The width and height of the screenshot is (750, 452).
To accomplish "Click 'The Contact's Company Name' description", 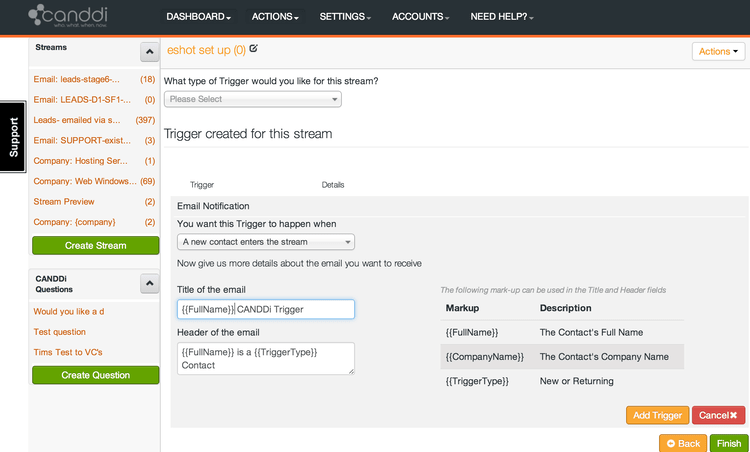I will click(604, 357).
